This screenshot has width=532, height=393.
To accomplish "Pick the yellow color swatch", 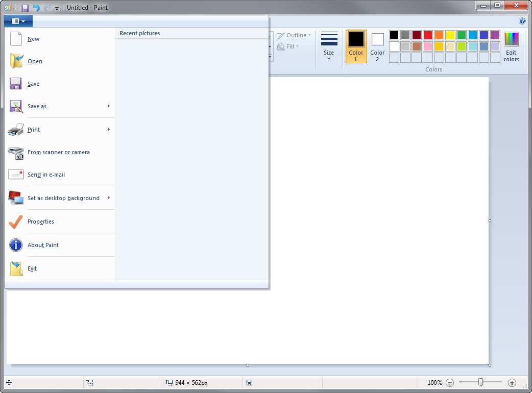I will [450, 35].
